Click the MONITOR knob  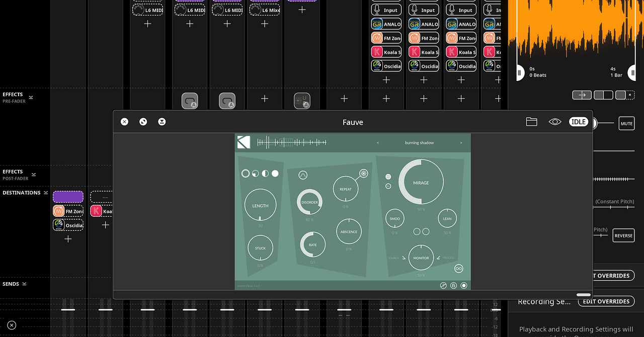pyautogui.click(x=421, y=258)
